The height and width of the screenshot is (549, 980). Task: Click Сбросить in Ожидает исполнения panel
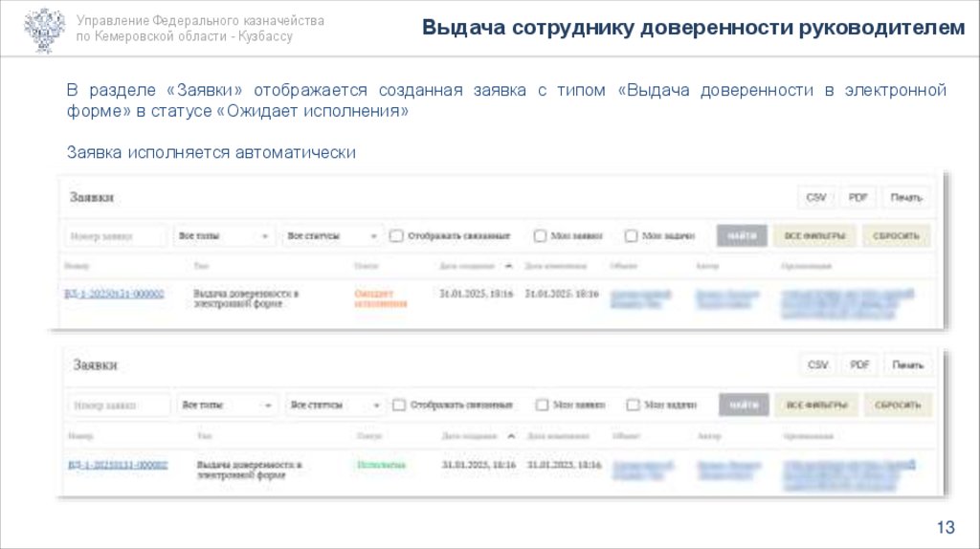click(896, 236)
